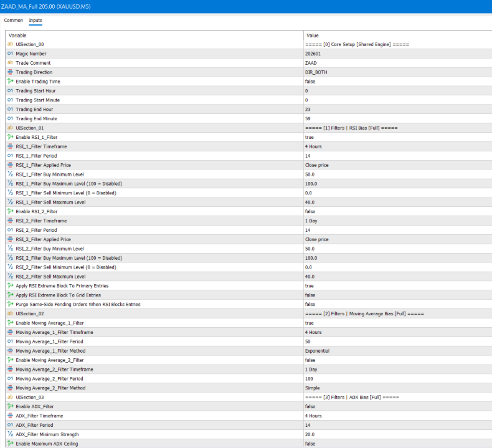Click the Variable column header
This screenshot has height=448, width=492.
(17, 36)
